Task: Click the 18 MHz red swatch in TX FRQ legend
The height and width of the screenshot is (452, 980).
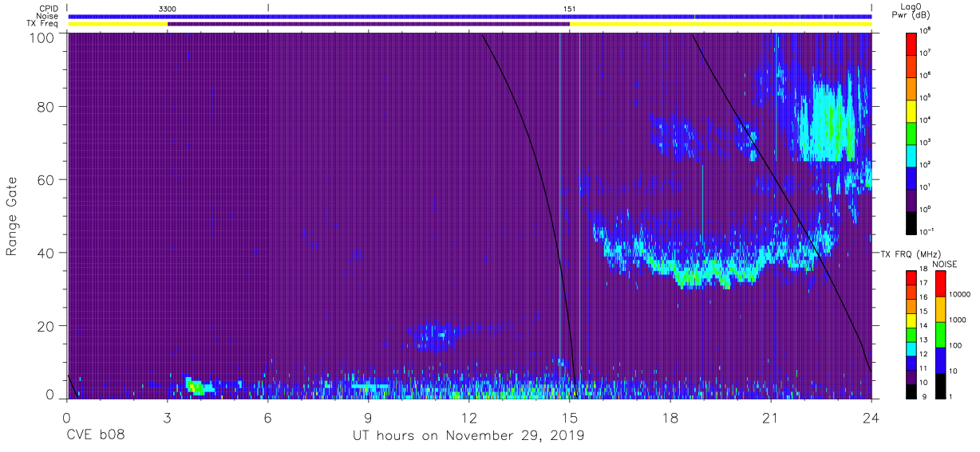Action: [x=911, y=277]
